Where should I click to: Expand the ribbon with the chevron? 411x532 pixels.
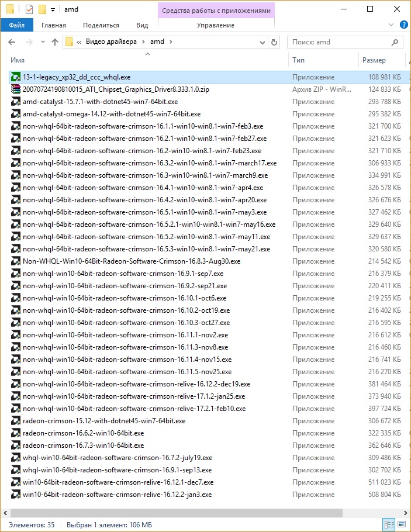[x=391, y=25]
